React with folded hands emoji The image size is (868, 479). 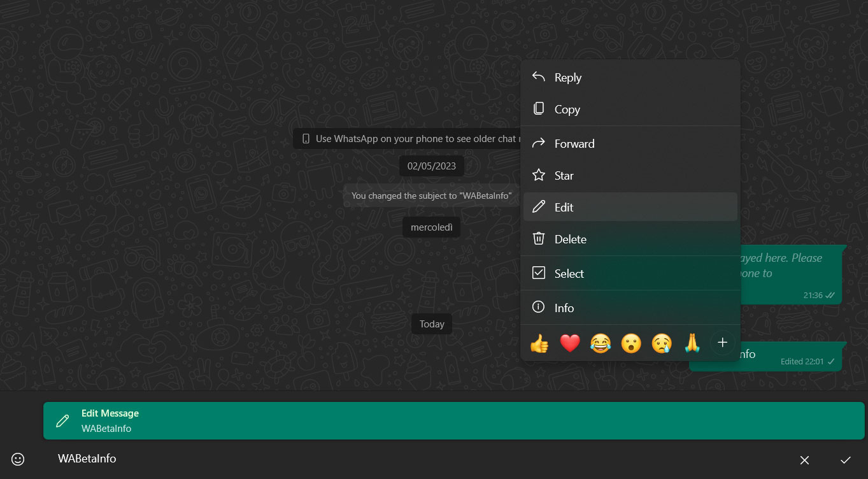click(x=692, y=344)
